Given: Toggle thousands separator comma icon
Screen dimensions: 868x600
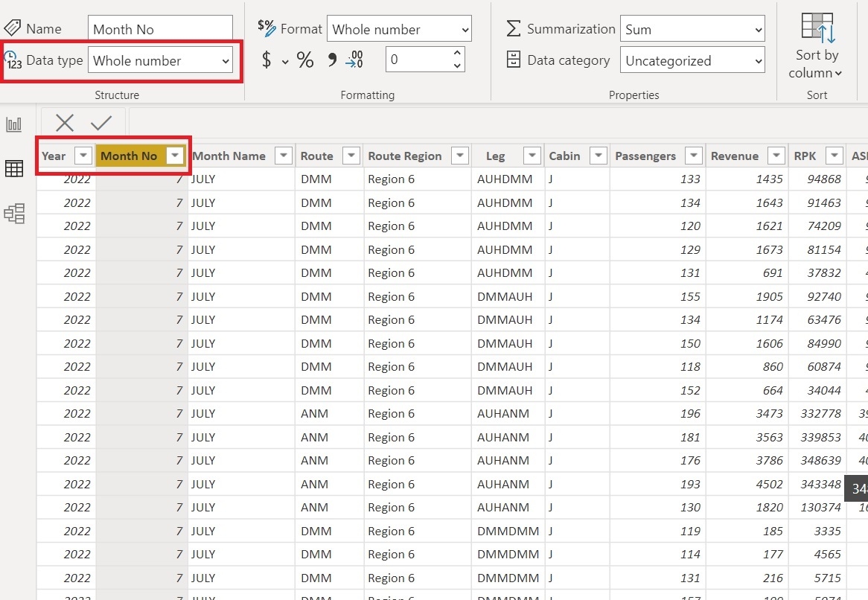Looking at the screenshot, I should pos(332,60).
